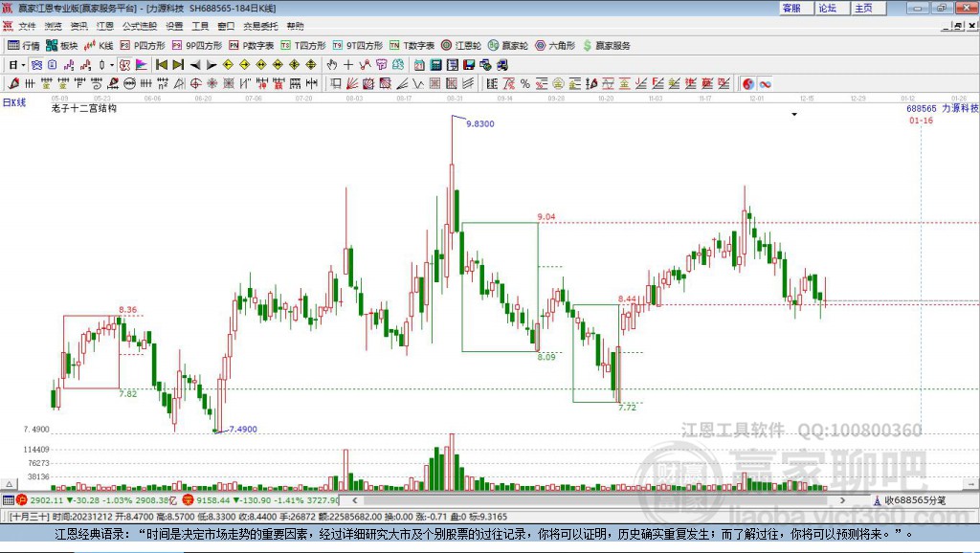980x553 pixels.
Task: Open the 文件 menu
Action: point(27,26)
